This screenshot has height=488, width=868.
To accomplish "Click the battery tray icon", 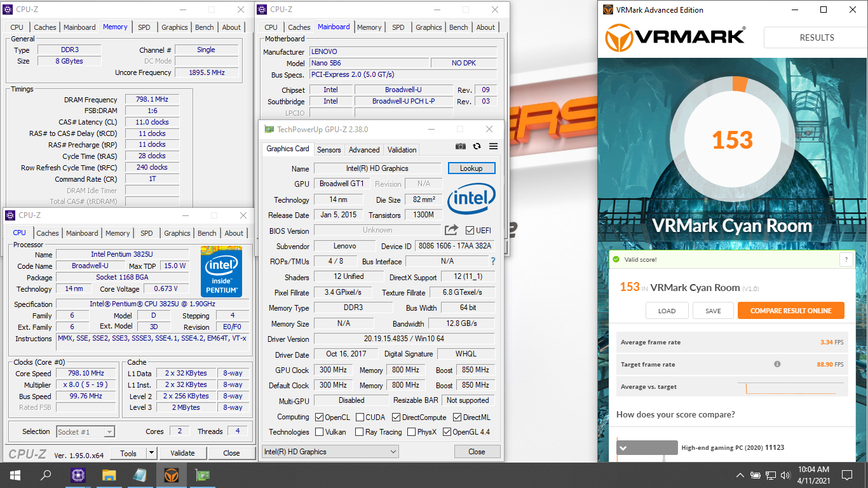I will (x=756, y=475).
